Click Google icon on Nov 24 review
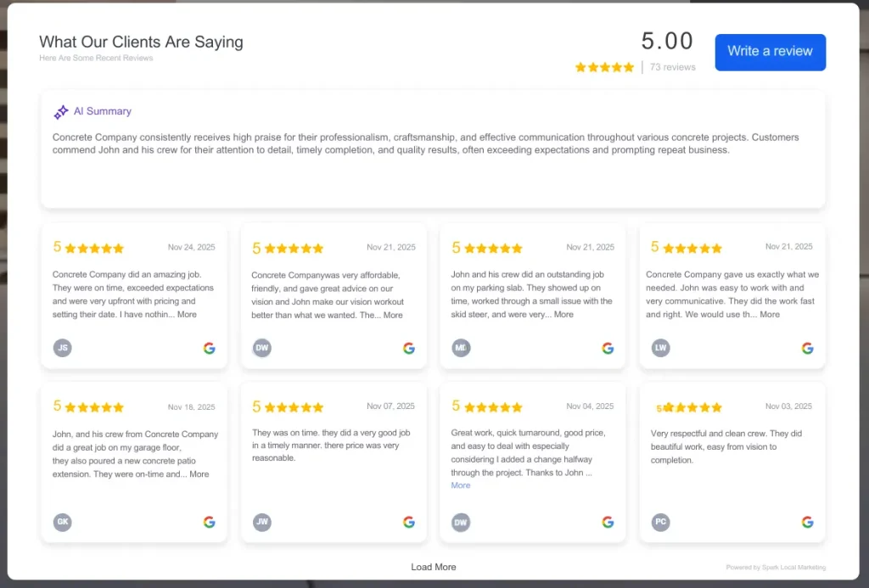Image resolution: width=869 pixels, height=588 pixels. (x=210, y=348)
